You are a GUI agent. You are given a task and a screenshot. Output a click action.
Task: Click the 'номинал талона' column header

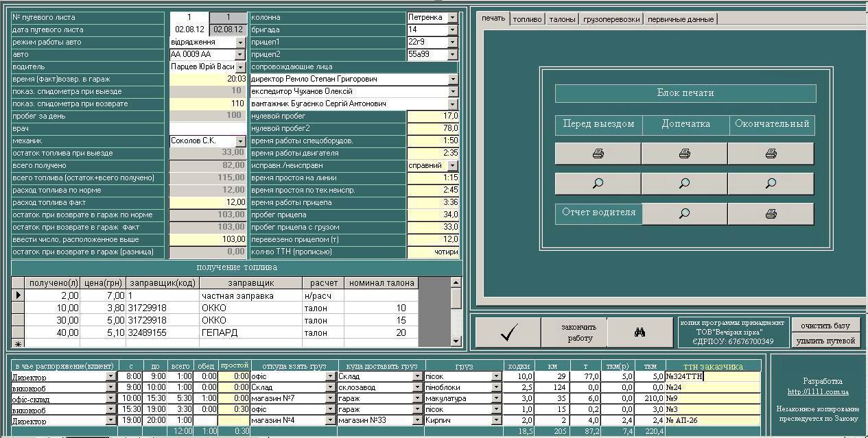click(x=382, y=283)
